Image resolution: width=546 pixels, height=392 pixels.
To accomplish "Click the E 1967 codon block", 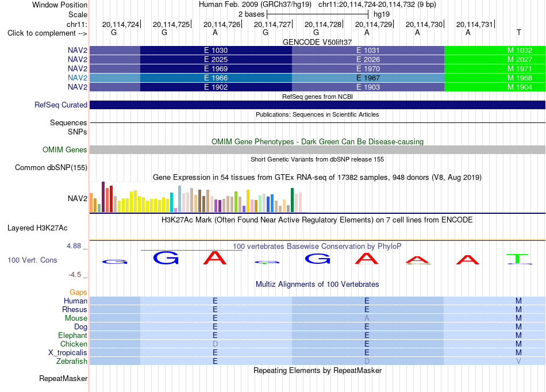I will click(x=368, y=78).
